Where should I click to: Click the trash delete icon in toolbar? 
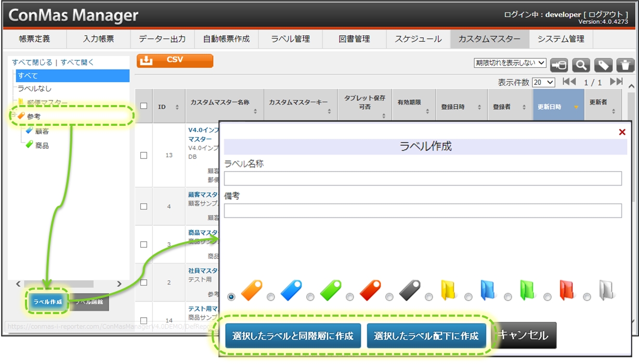tap(625, 65)
